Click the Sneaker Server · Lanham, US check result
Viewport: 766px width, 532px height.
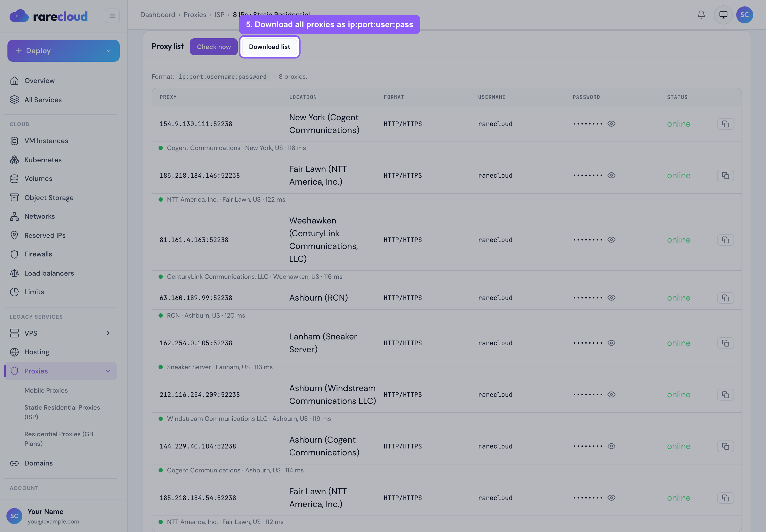click(220, 367)
